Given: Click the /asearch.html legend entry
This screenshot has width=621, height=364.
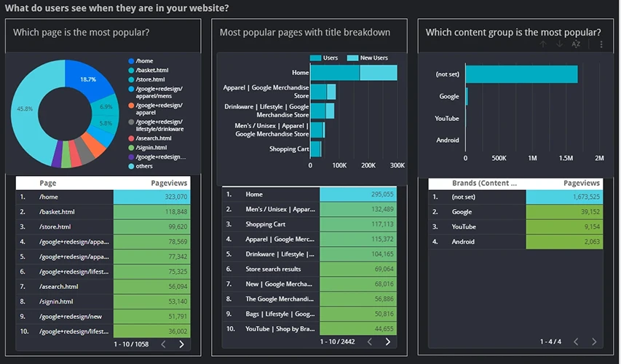Looking at the screenshot, I should [150, 138].
